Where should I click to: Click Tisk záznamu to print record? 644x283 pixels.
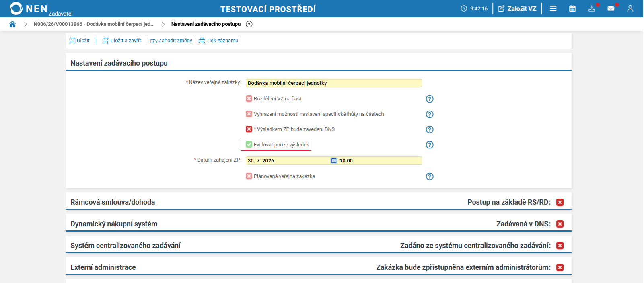point(218,41)
